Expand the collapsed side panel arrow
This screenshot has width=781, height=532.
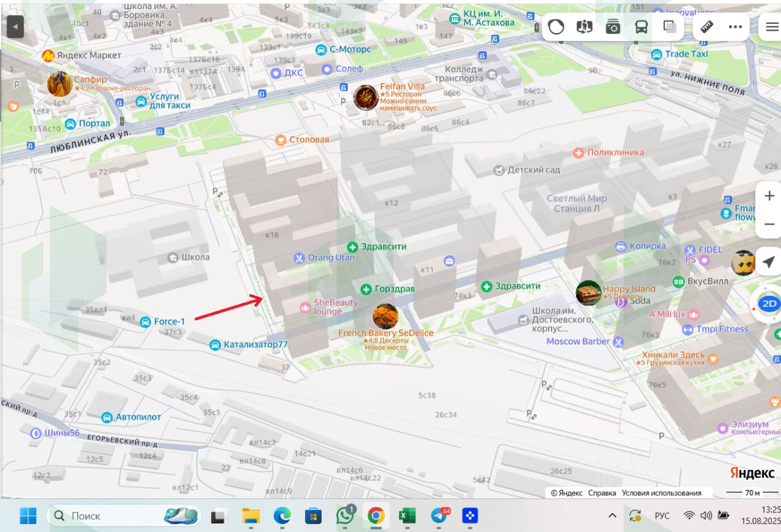click(15, 26)
